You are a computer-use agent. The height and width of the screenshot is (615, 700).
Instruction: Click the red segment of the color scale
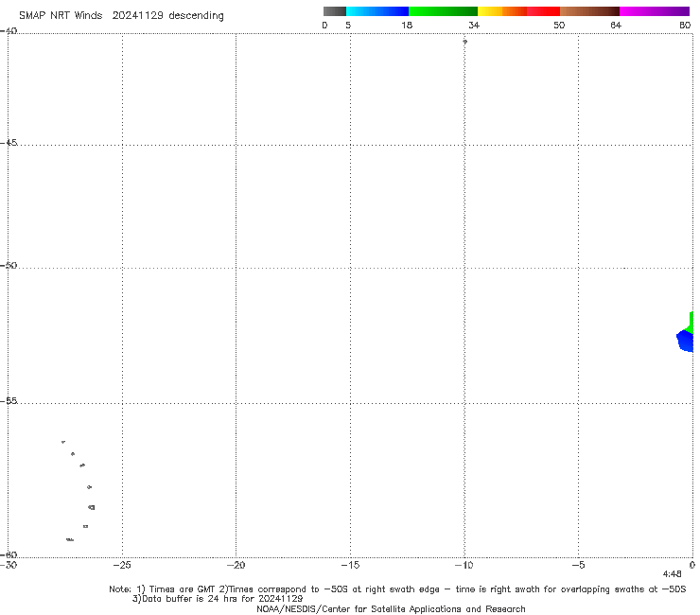(x=543, y=11)
